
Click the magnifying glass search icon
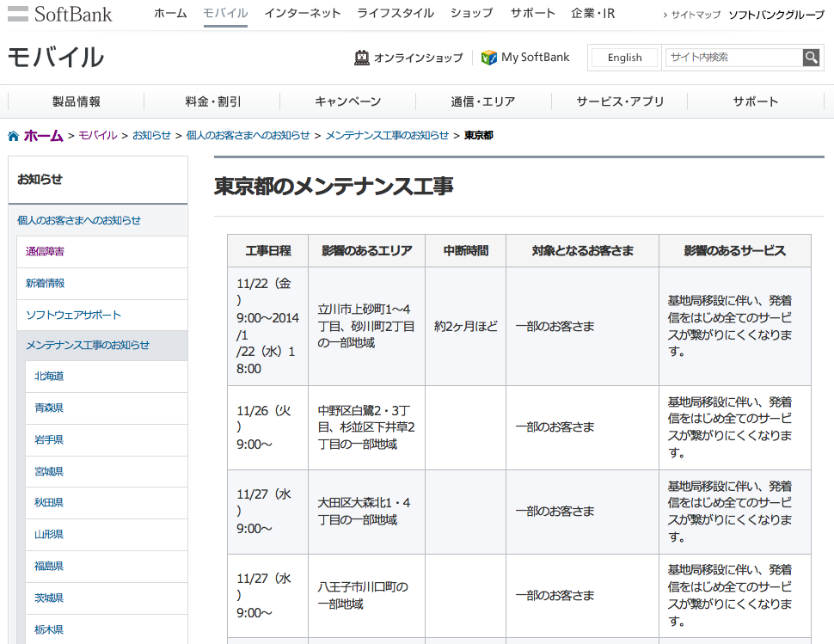(x=810, y=58)
